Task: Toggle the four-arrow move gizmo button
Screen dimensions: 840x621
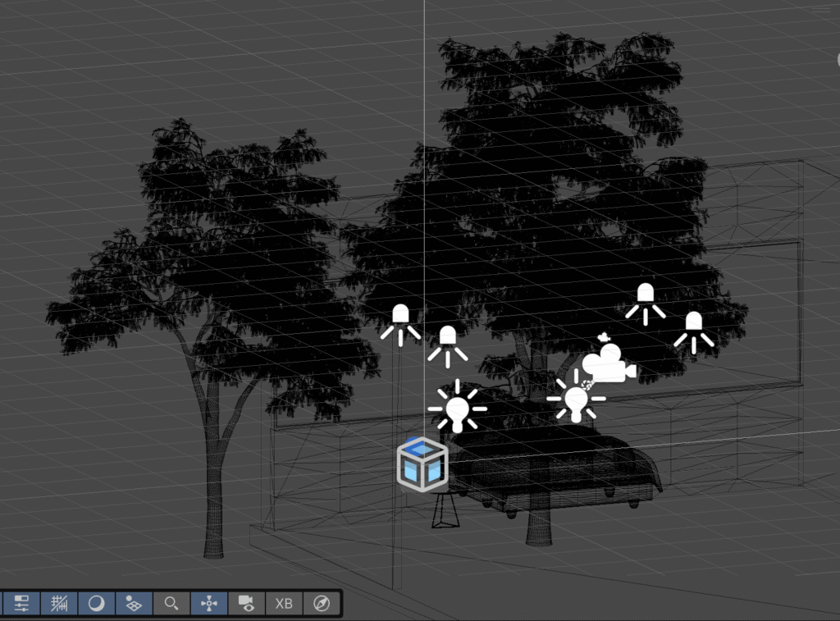Action: 209,604
